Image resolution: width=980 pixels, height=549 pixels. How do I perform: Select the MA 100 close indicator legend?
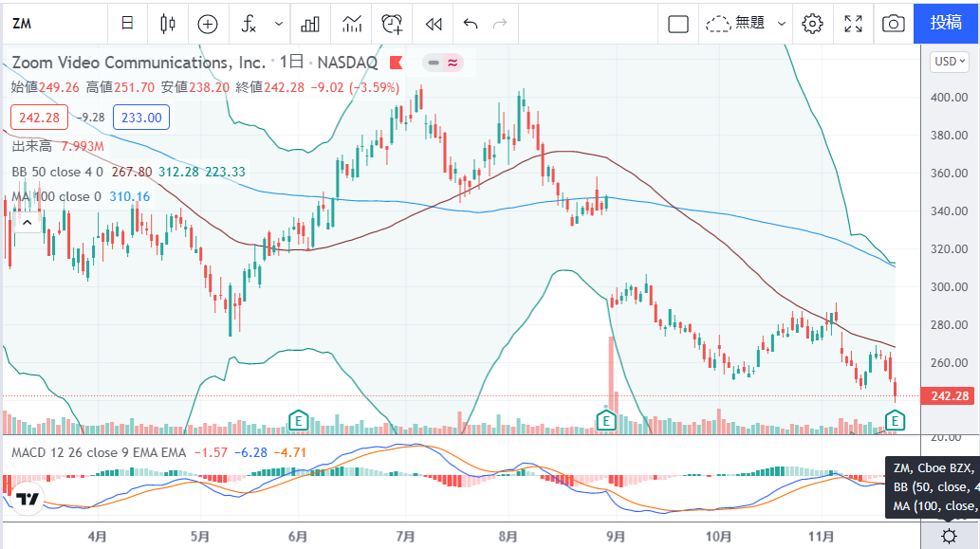[56, 196]
